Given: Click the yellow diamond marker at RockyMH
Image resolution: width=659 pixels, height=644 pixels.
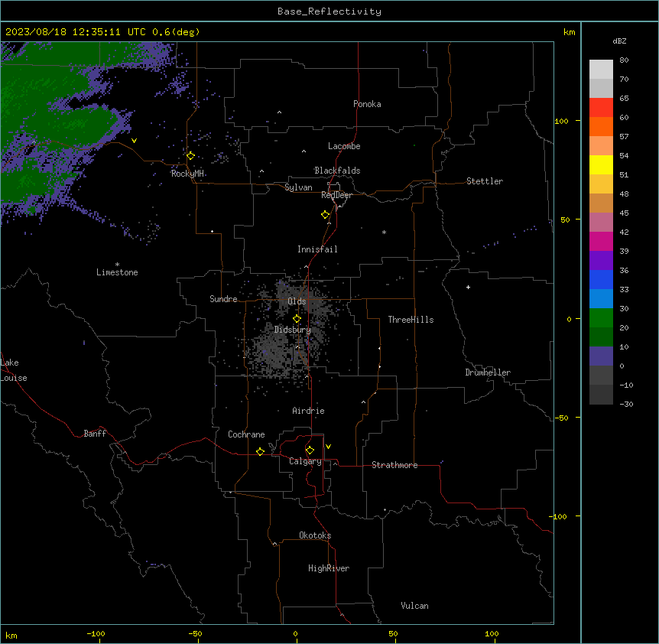Looking at the screenshot, I should click(190, 156).
